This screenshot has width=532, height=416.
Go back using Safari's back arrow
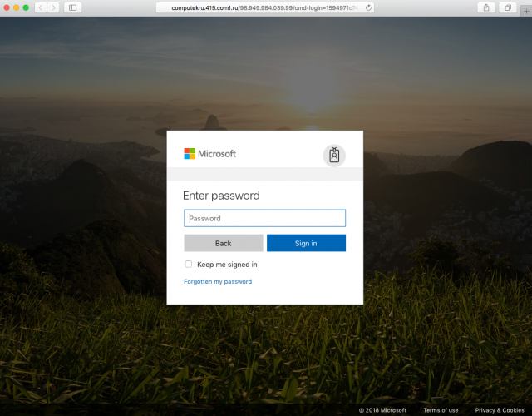coord(41,7)
